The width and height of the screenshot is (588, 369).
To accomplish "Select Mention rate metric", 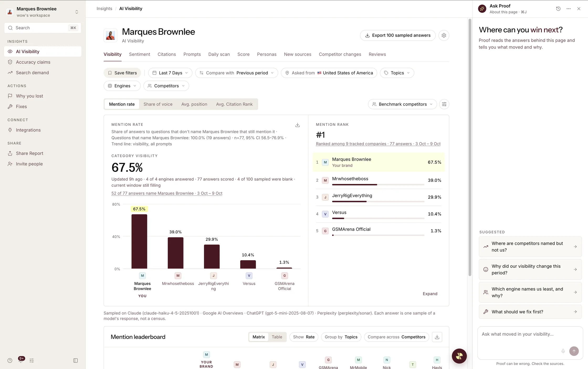I will pyautogui.click(x=122, y=104).
